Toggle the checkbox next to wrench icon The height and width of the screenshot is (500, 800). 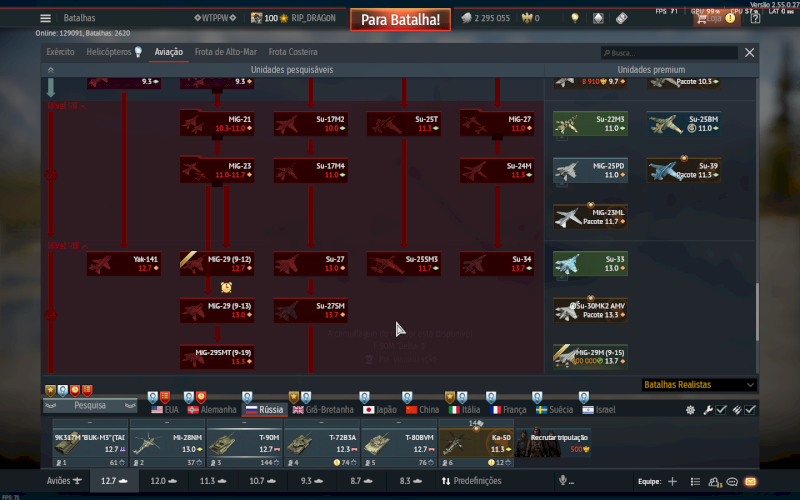pyautogui.click(x=721, y=410)
